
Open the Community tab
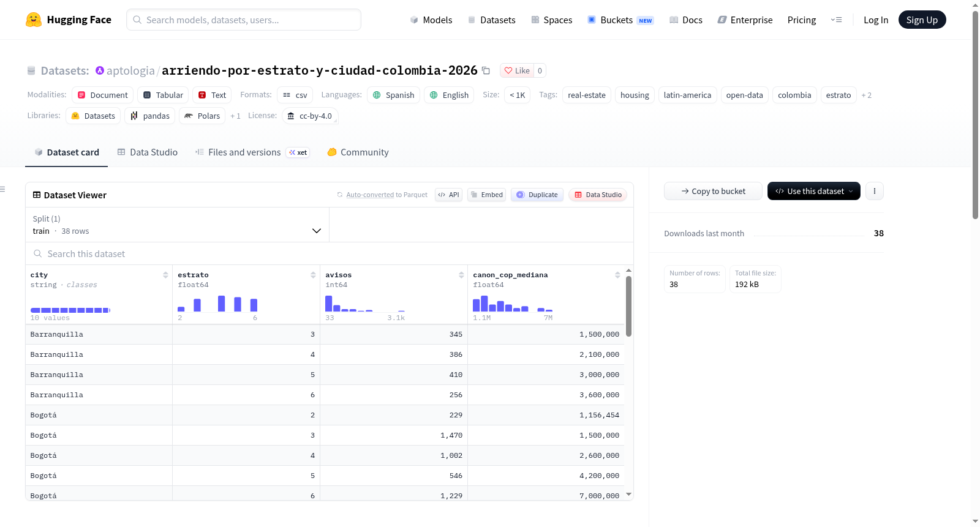(358, 152)
